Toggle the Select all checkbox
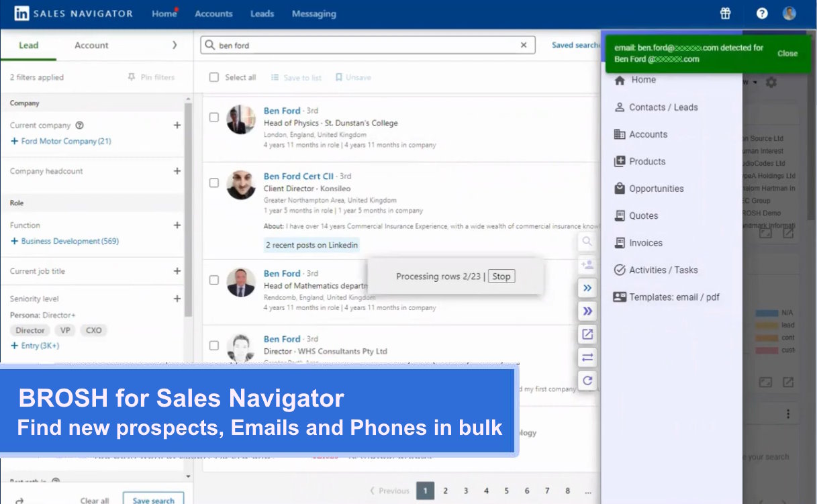Image resolution: width=817 pixels, height=504 pixels. tap(214, 77)
